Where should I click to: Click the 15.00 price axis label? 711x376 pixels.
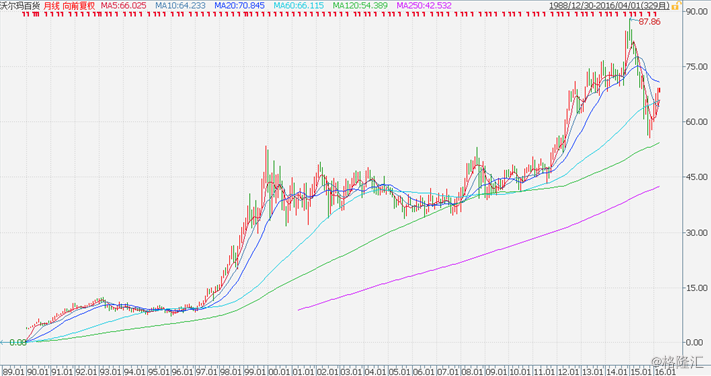pos(697,288)
